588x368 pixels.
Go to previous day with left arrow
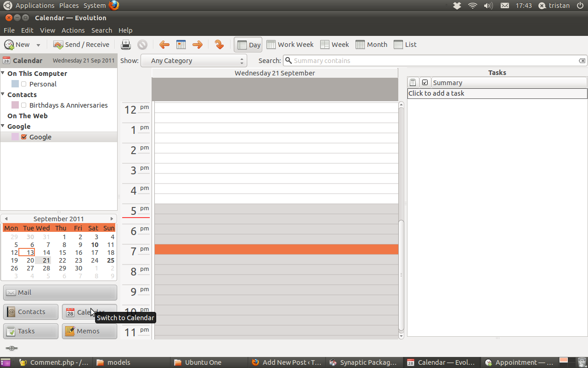(x=164, y=45)
